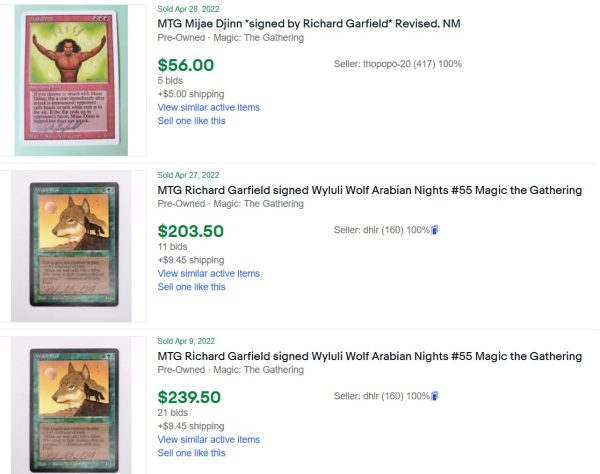
Task: Click seller dhlr text in the $203.50 listing
Action: coord(381,230)
